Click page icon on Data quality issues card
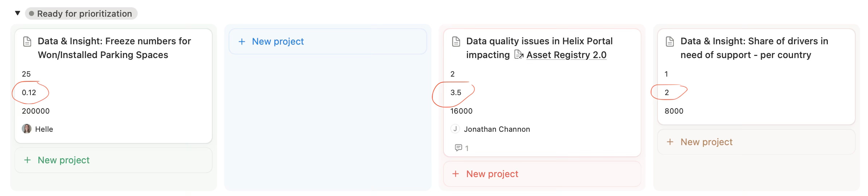 456,42
